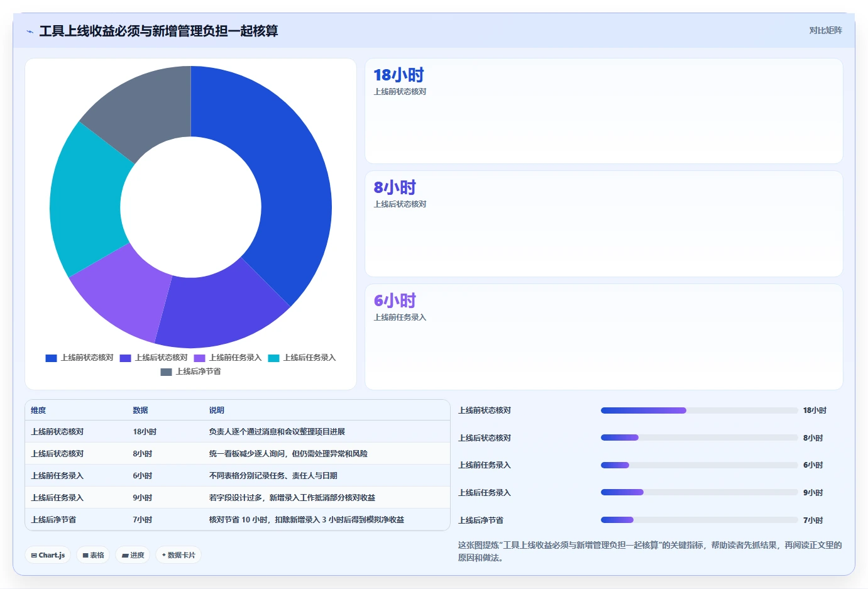Toggle legend swatch for 上线后净节省

tap(166, 372)
